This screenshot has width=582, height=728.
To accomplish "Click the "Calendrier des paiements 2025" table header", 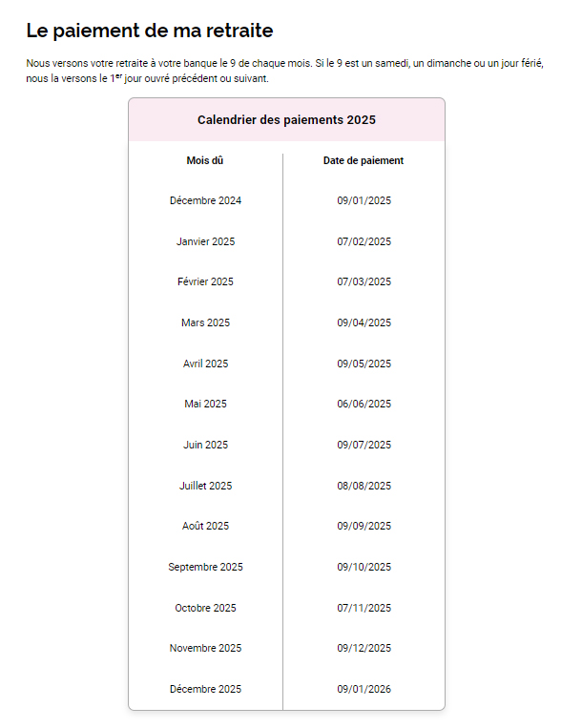I will coord(286,120).
